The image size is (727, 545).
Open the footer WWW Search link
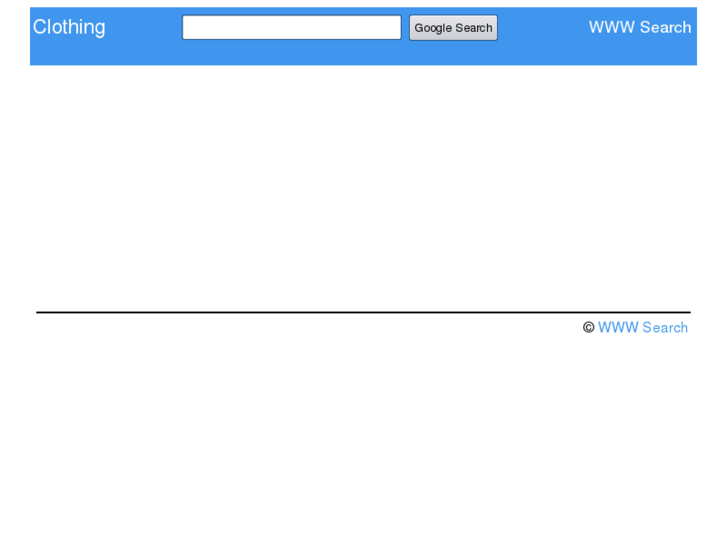tap(643, 327)
